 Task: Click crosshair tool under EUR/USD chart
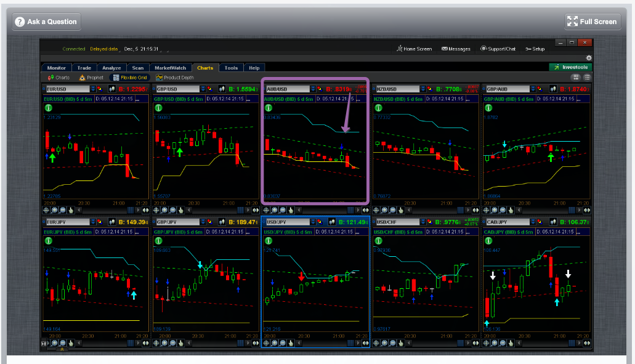click(46, 210)
